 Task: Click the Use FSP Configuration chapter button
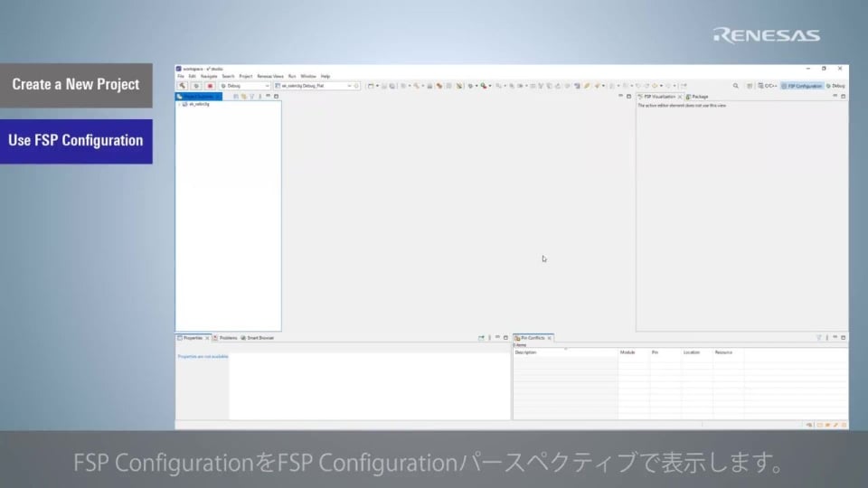click(76, 141)
